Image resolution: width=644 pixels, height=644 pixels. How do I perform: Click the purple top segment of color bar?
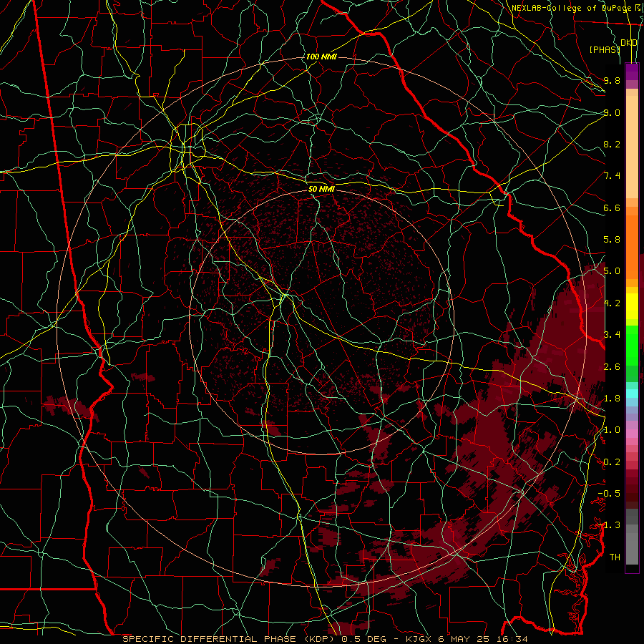click(x=632, y=72)
